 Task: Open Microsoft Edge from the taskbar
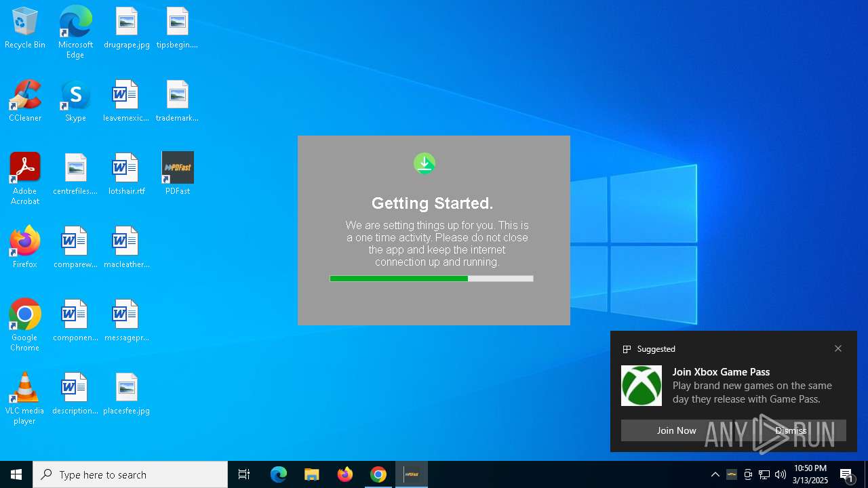[x=279, y=474]
